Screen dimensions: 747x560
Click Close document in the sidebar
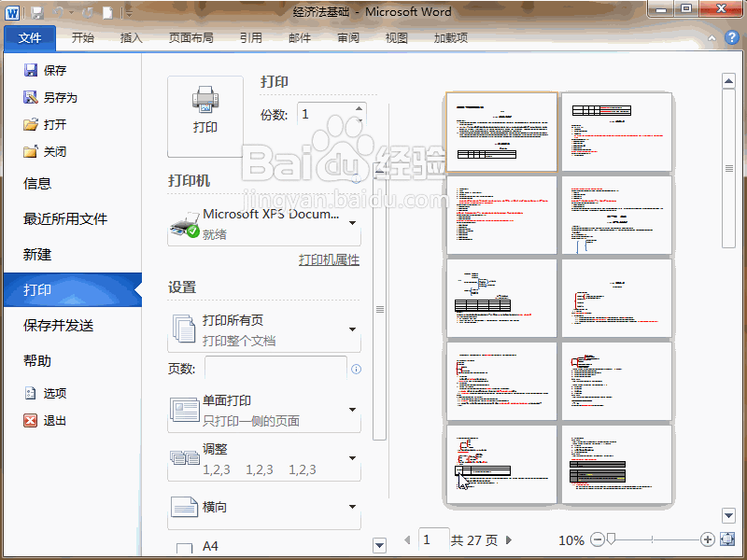coord(45,152)
